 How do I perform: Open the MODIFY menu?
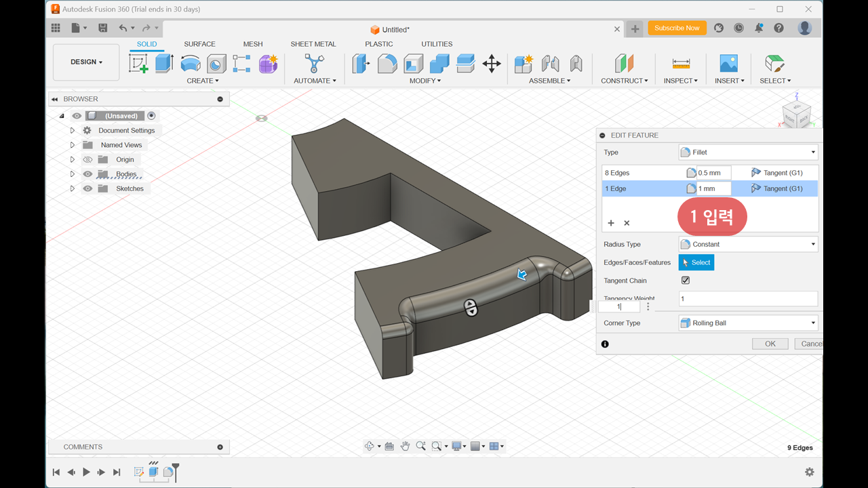click(x=425, y=81)
